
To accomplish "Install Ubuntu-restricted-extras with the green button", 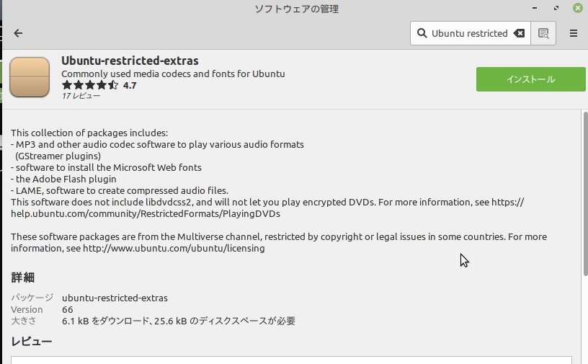I will click(530, 79).
